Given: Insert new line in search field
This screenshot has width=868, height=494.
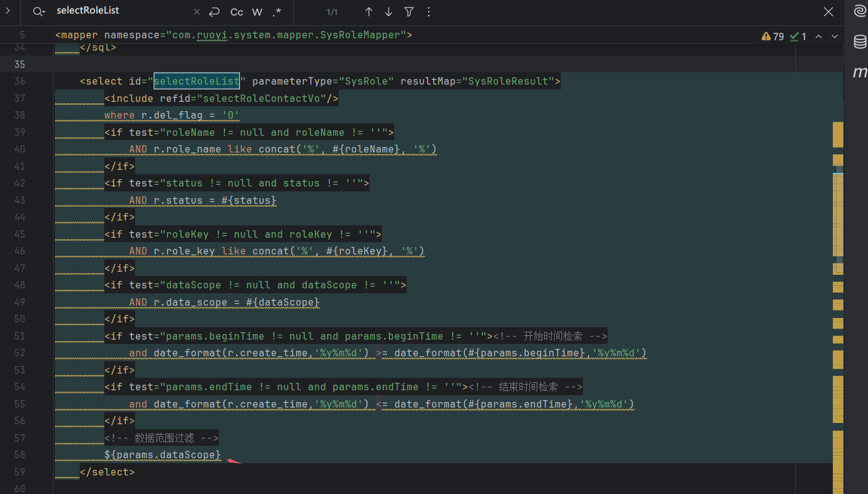Looking at the screenshot, I should [214, 12].
